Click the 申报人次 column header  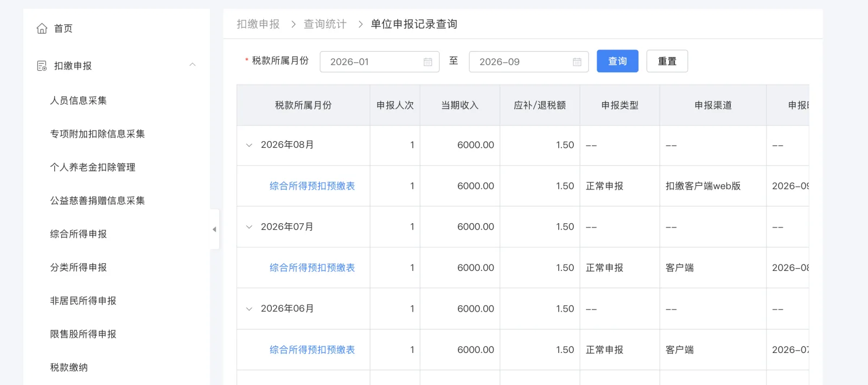(x=395, y=105)
